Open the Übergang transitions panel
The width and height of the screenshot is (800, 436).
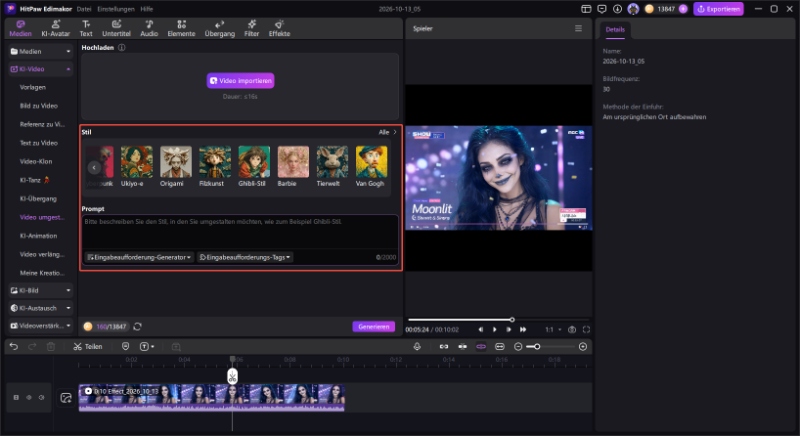(x=219, y=29)
